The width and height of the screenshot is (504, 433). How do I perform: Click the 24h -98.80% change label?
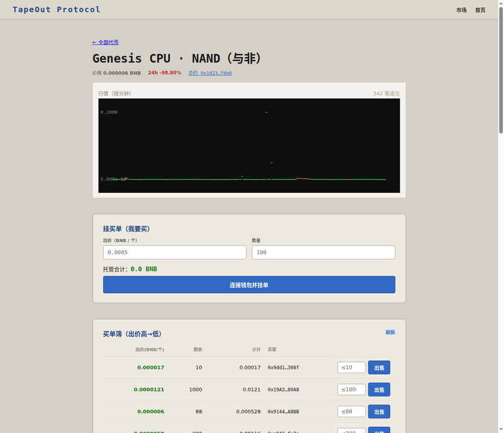(164, 73)
